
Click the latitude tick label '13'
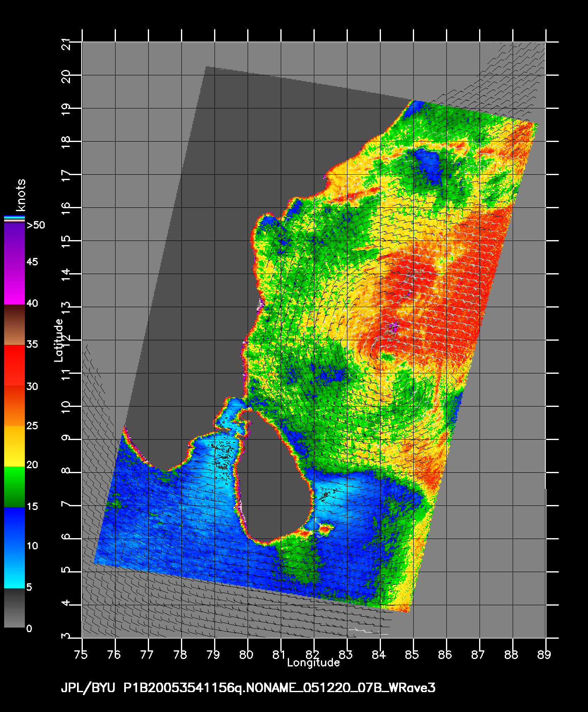66,308
